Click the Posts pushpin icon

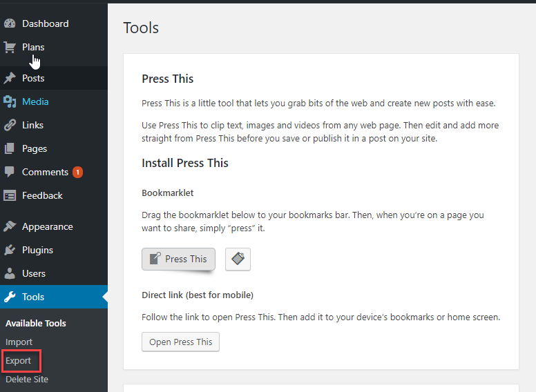pos(10,78)
